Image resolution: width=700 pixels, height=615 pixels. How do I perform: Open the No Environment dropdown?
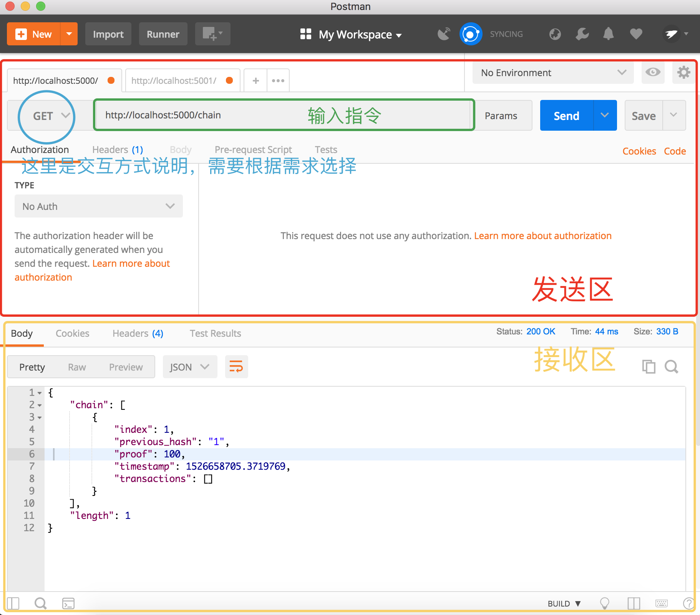(553, 73)
